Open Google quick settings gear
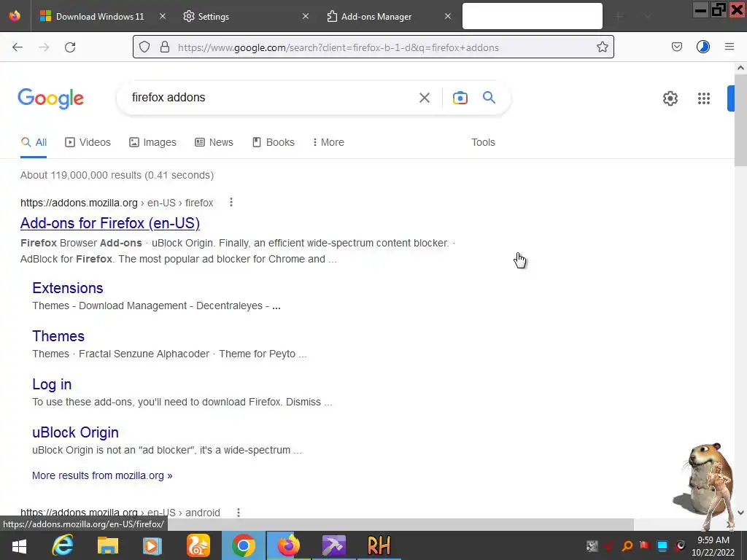 pyautogui.click(x=670, y=98)
